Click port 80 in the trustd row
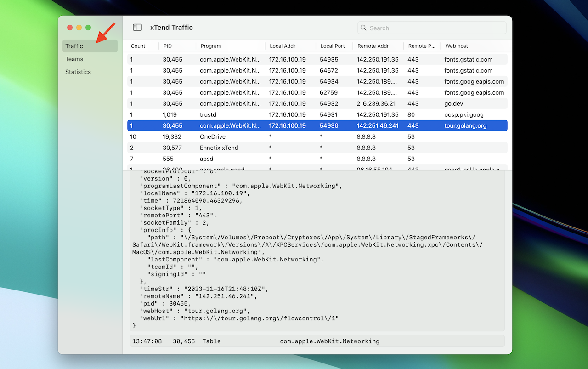 tap(411, 114)
